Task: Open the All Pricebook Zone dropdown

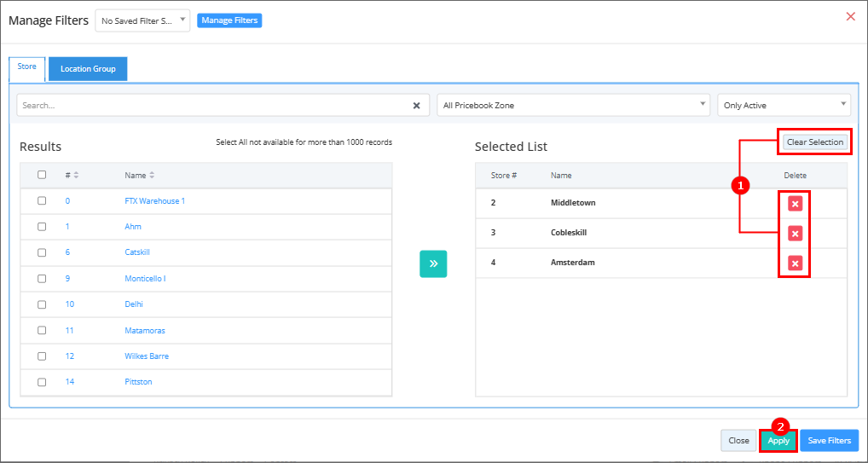Action: [x=573, y=105]
